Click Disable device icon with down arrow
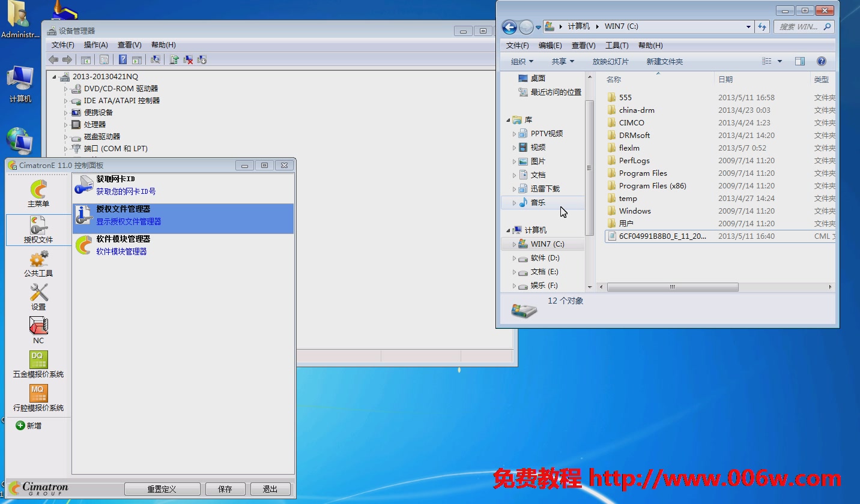 click(x=202, y=59)
